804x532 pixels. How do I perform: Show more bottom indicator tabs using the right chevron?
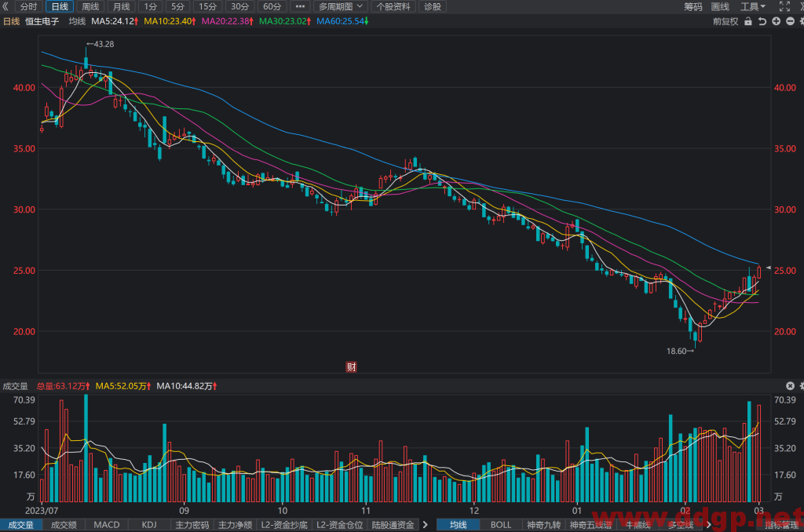pyautogui.click(x=425, y=525)
